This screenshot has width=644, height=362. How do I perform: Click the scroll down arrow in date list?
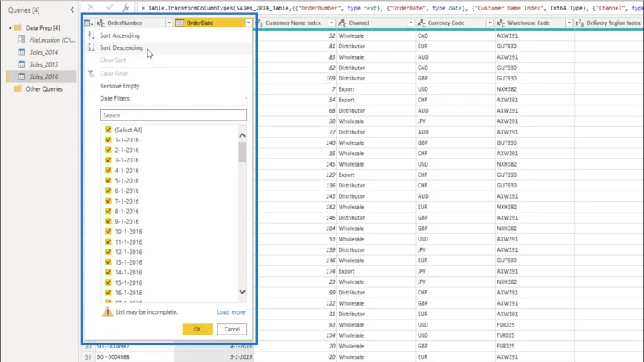coord(242,292)
